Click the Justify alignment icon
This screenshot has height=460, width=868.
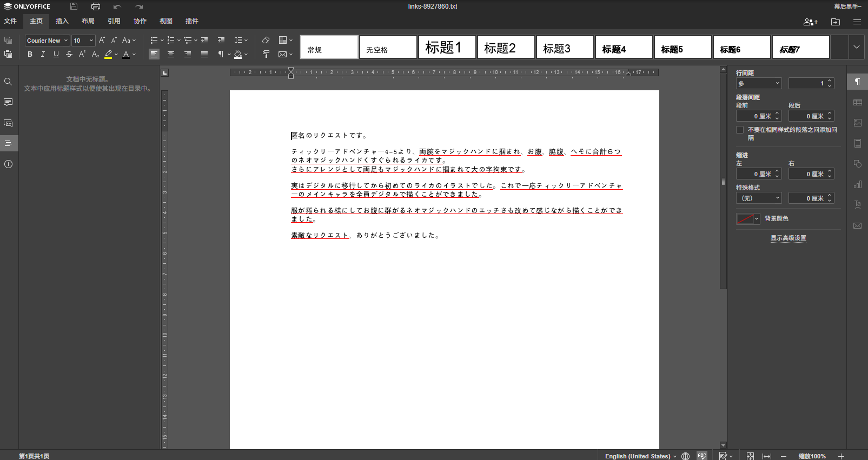click(x=204, y=54)
